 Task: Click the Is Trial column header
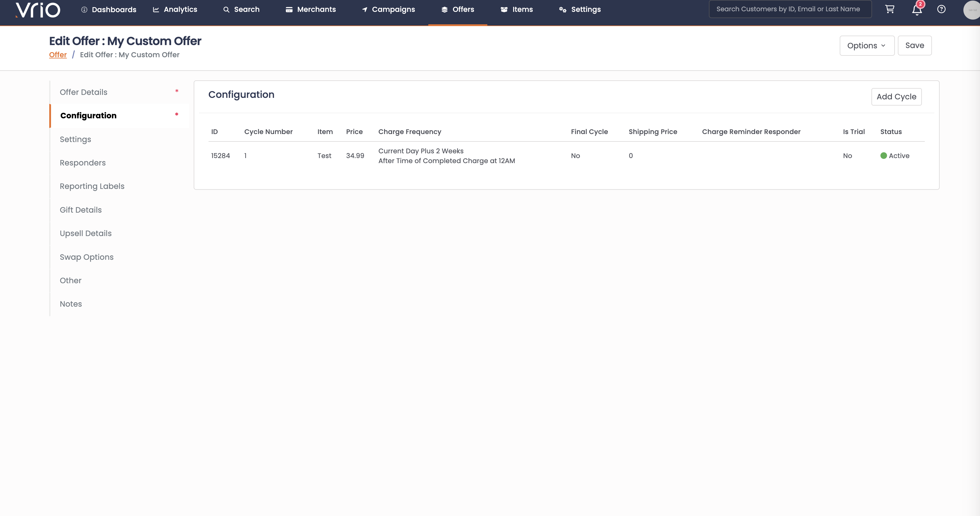(854, 132)
